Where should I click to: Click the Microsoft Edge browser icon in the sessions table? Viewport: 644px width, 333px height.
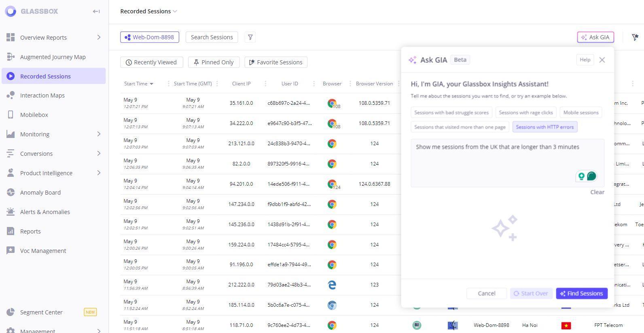332,285
